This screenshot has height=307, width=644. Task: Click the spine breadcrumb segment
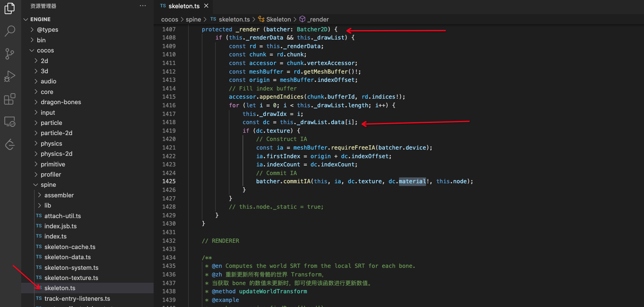[193, 20]
